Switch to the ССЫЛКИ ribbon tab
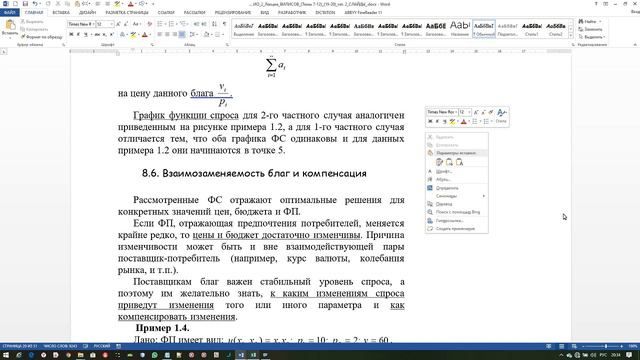The image size is (640, 360). point(166,13)
